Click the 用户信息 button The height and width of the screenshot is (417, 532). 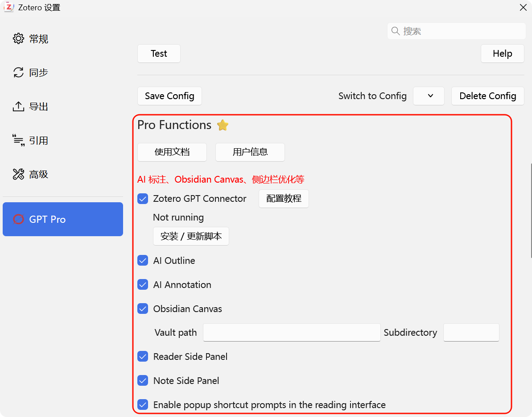tap(250, 152)
